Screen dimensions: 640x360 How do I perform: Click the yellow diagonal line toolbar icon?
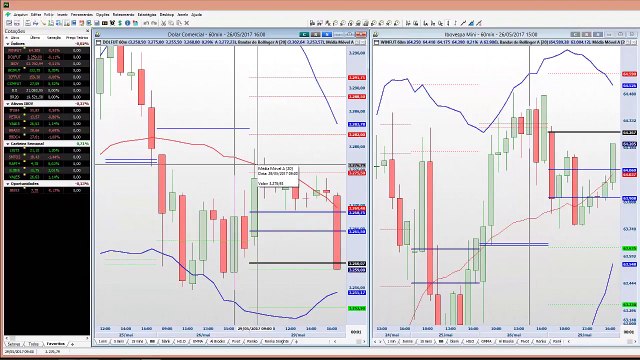tap(43, 23)
